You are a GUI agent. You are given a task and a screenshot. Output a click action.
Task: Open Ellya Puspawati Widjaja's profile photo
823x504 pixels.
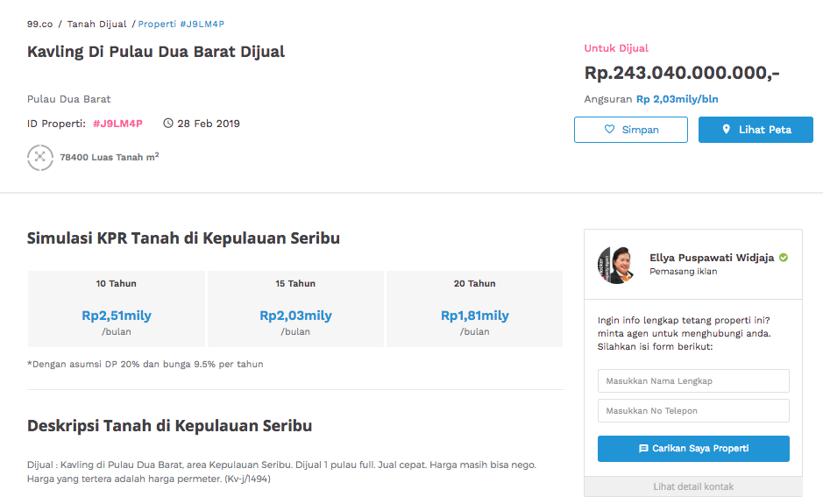click(x=615, y=265)
